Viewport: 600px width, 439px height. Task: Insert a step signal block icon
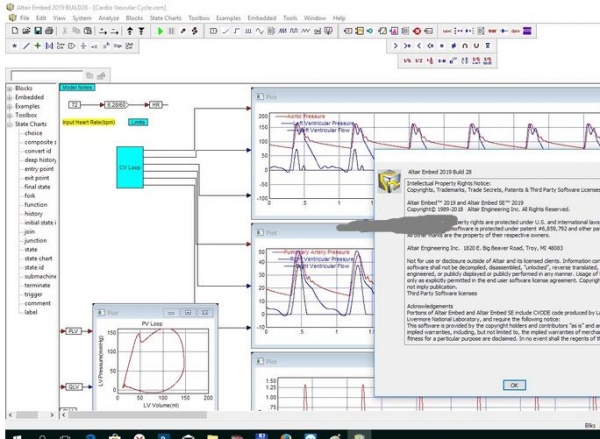[x=237, y=31]
